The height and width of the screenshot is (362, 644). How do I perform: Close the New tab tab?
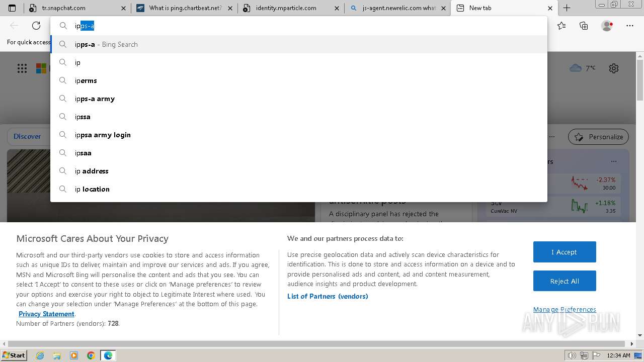coord(550,8)
